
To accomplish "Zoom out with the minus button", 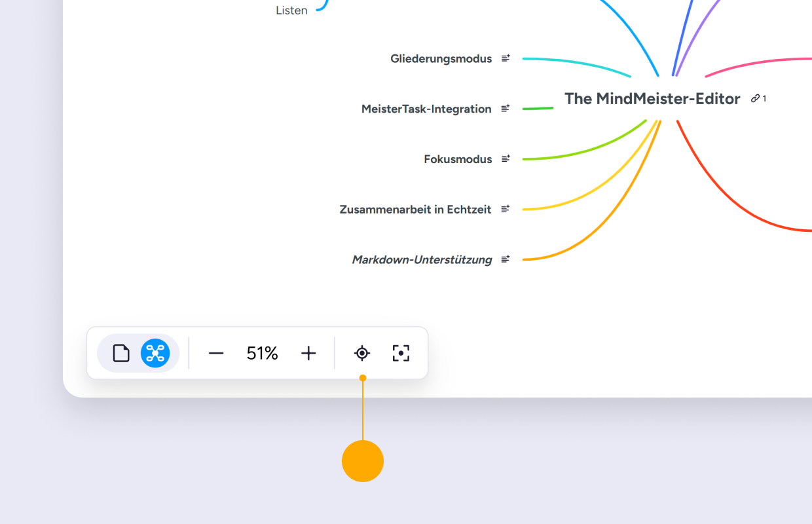I will pos(216,354).
